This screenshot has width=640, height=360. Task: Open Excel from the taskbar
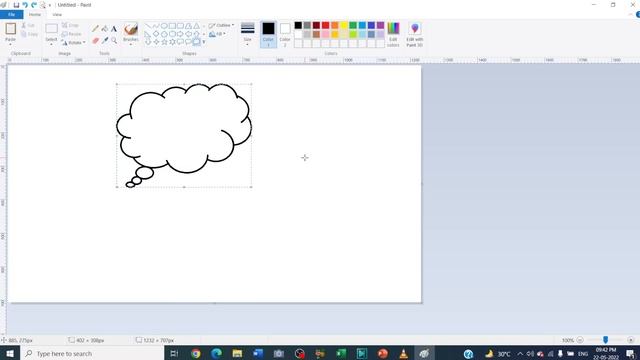tap(341, 353)
